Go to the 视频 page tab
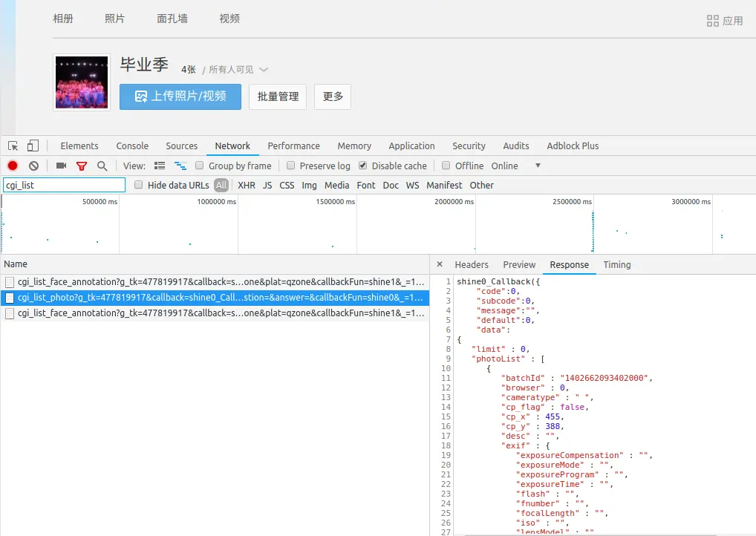Image resolution: width=756 pixels, height=536 pixels. coord(229,19)
